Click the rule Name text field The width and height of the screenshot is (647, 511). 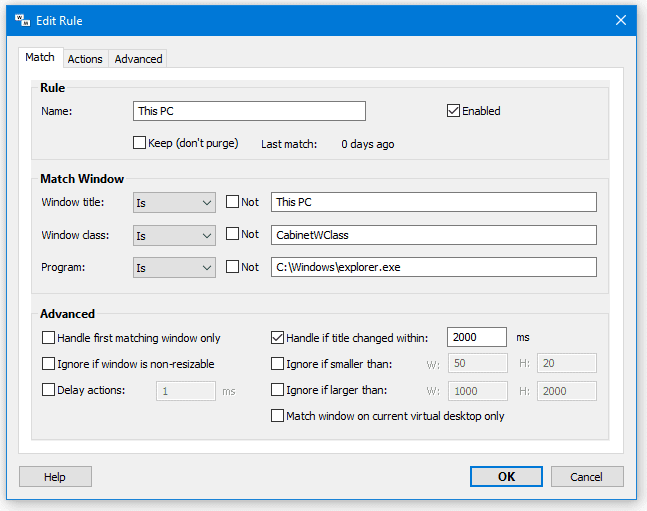point(249,111)
